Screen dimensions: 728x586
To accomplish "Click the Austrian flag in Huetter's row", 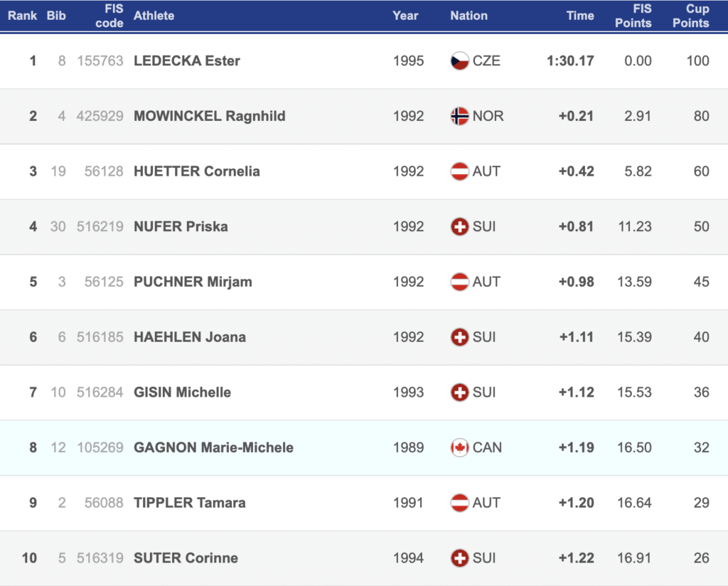I will click(459, 171).
